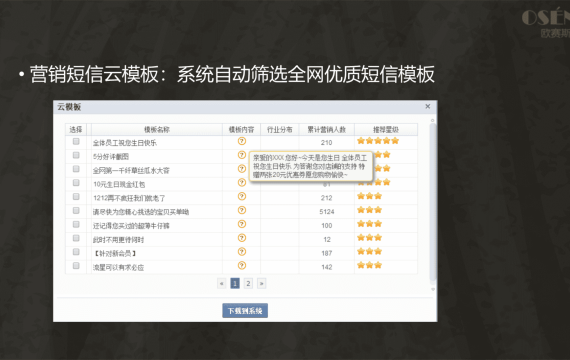
Task: Show content icon in 此时不用更待何时 row
Action: click(x=242, y=238)
